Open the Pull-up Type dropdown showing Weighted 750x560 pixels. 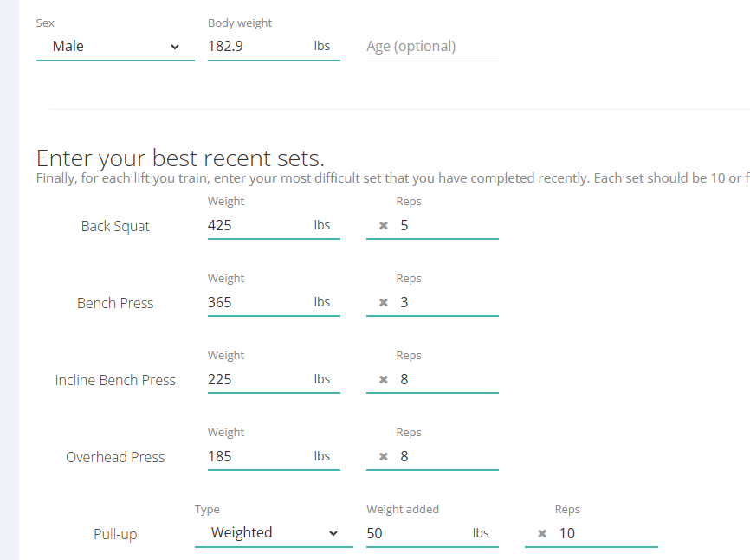[274, 533]
